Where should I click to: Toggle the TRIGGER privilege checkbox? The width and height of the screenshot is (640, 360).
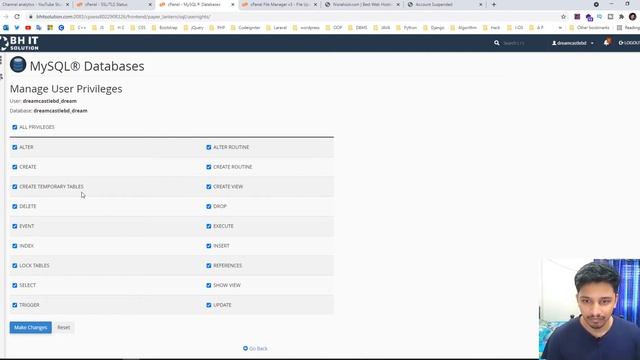point(15,305)
